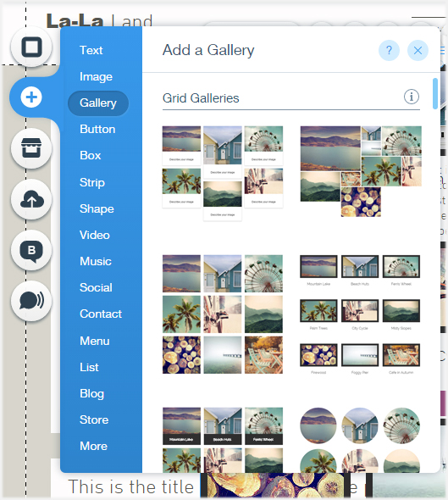Screen dimensions: 448x500
Task: Open the Blog manager B icon
Action: point(31,250)
